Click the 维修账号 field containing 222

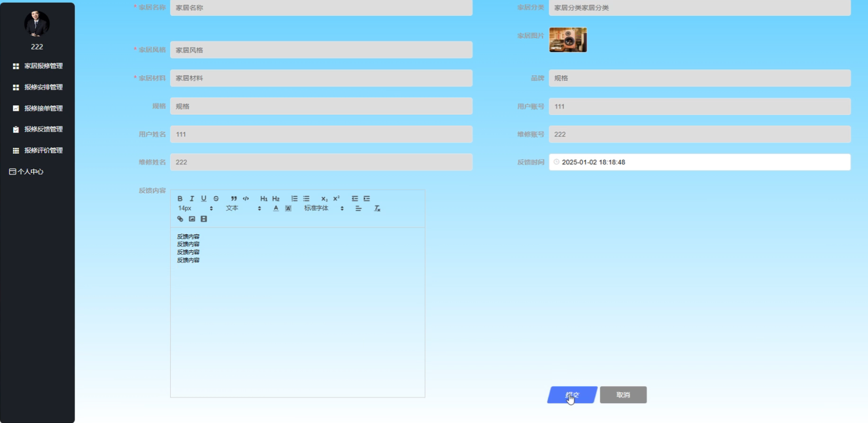[700, 134]
